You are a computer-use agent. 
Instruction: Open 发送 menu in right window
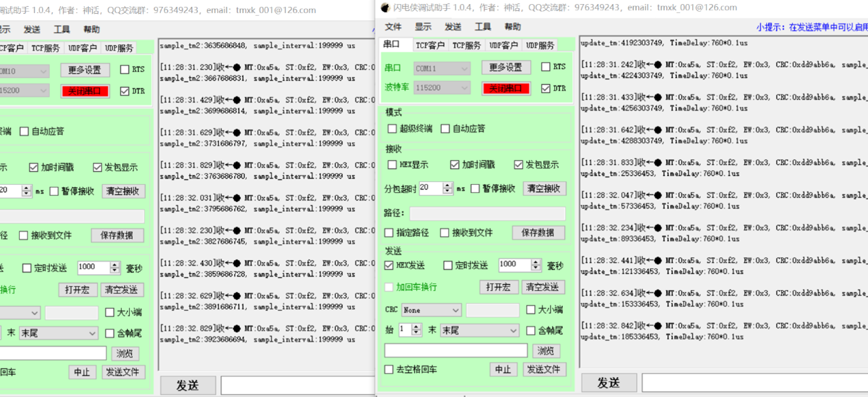click(x=453, y=27)
